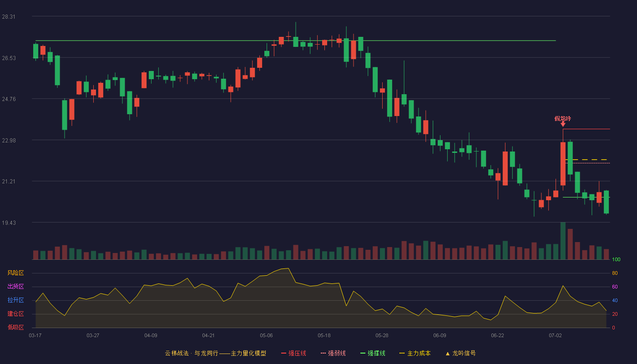Click the red 20 indicator scale value
Image resolution: width=637 pixels, height=364 pixels.
point(615,314)
